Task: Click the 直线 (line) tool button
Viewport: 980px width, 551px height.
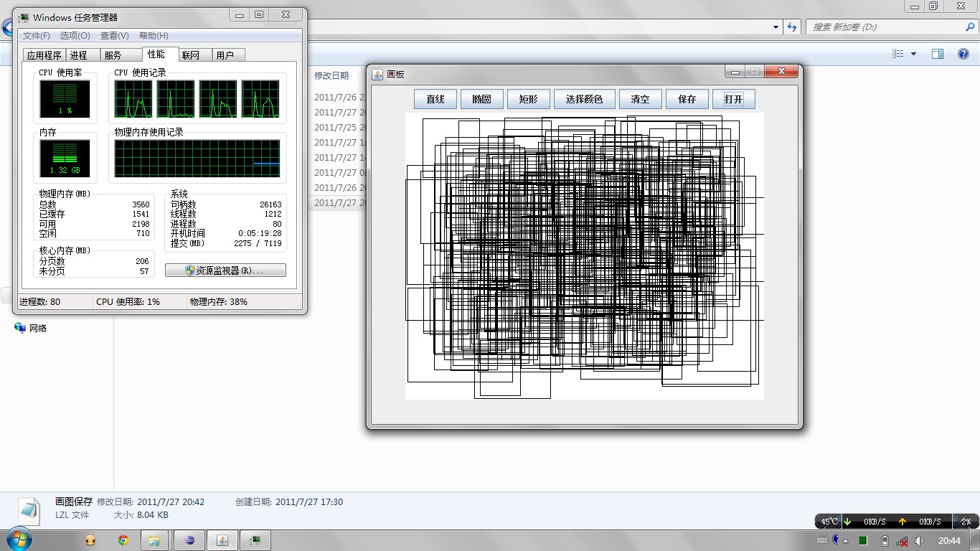Action: [x=435, y=99]
